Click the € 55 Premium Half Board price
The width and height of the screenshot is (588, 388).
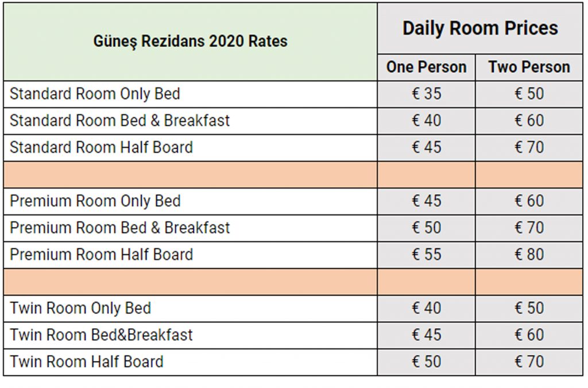(427, 255)
